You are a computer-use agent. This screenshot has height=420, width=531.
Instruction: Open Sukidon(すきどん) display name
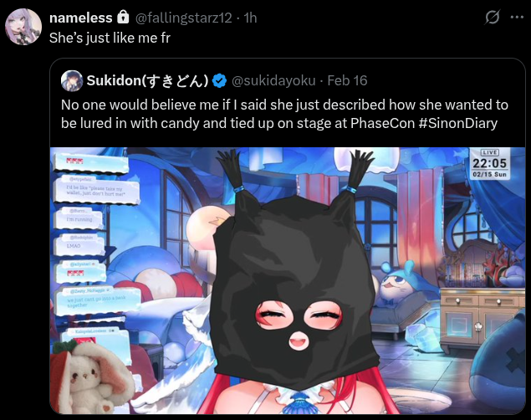(x=148, y=80)
